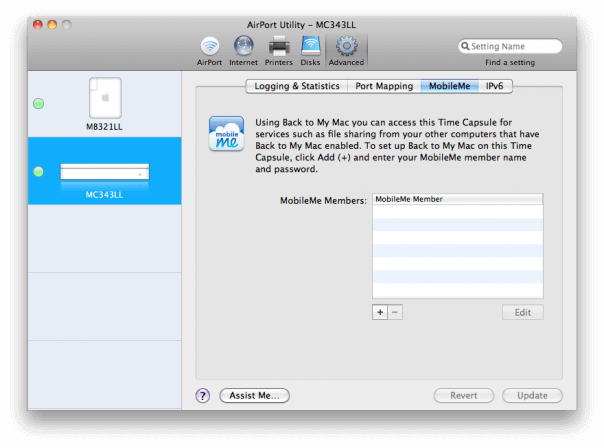The width and height of the screenshot is (604, 448).
Task: Click the MobileMe cloud icon
Action: (x=226, y=133)
